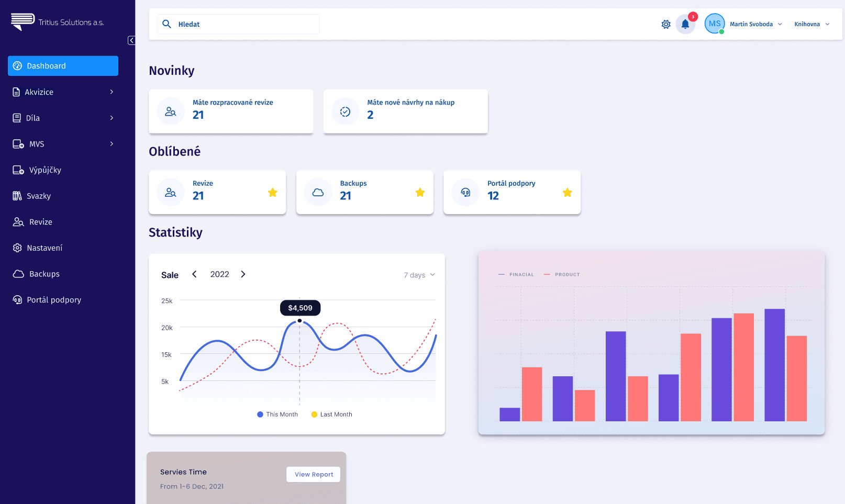
Task: Click the tallest purple bar in chart
Action: (x=774, y=365)
